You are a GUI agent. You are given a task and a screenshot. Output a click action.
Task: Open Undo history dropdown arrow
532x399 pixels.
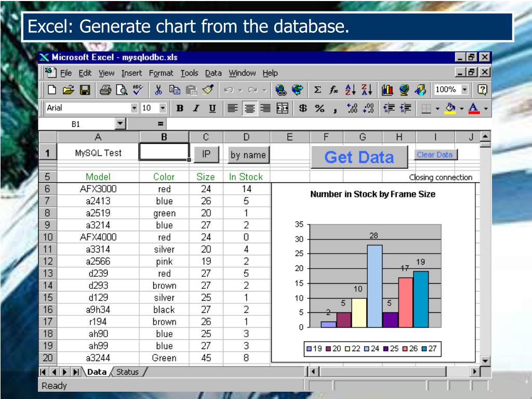pos(241,90)
